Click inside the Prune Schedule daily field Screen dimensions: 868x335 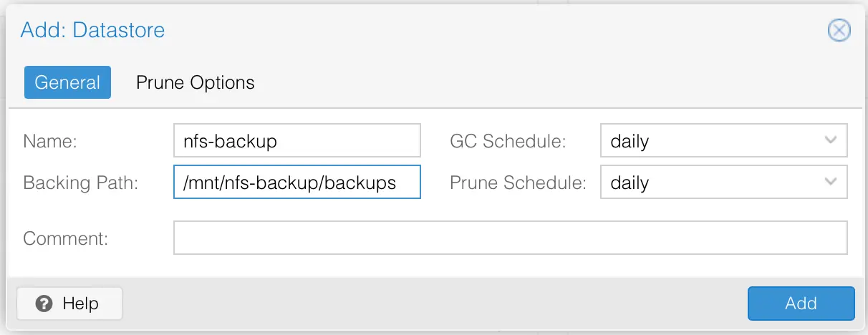709,183
